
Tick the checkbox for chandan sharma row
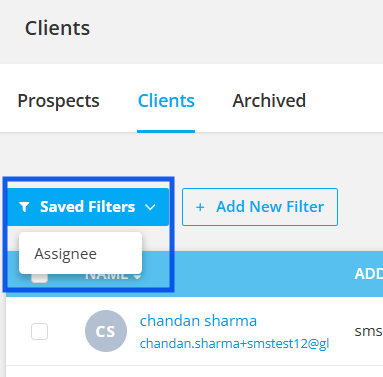click(39, 331)
